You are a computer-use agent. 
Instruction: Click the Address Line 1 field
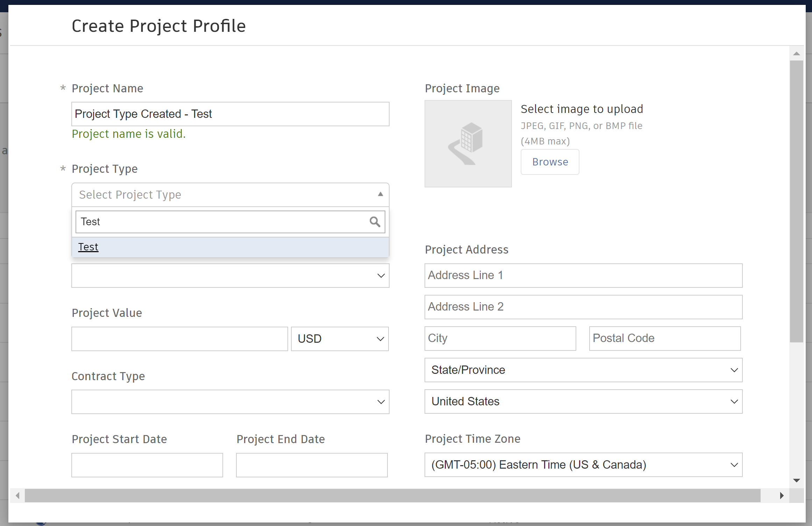click(583, 276)
